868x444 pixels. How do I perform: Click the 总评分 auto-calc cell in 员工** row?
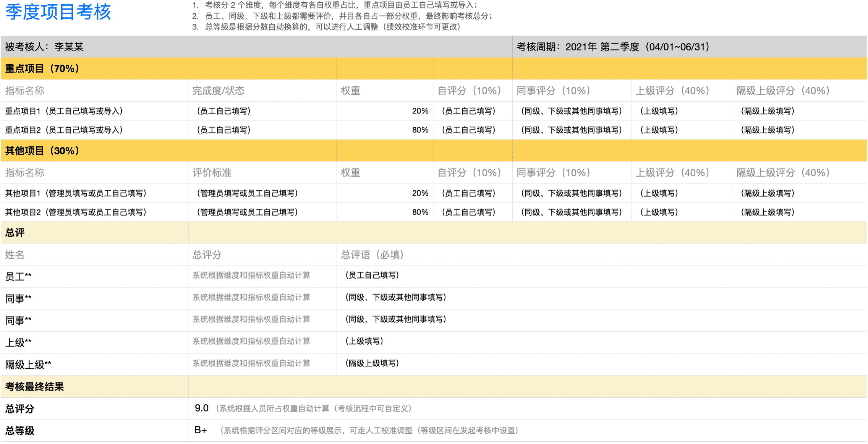262,276
